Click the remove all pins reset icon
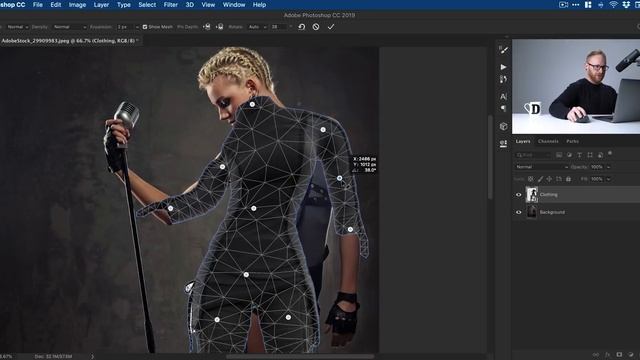This screenshot has height=360, width=640. click(x=302, y=27)
